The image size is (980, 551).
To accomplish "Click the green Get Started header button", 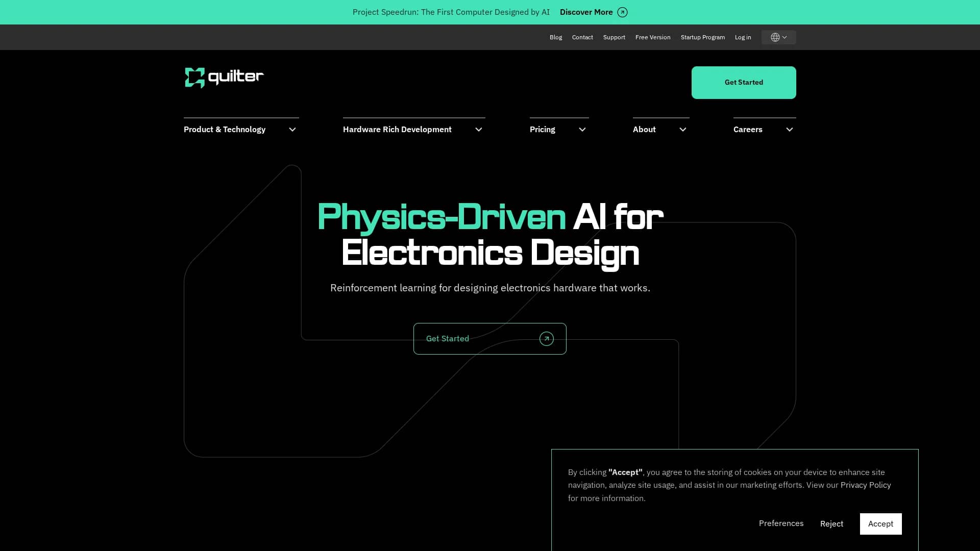I will [744, 83].
